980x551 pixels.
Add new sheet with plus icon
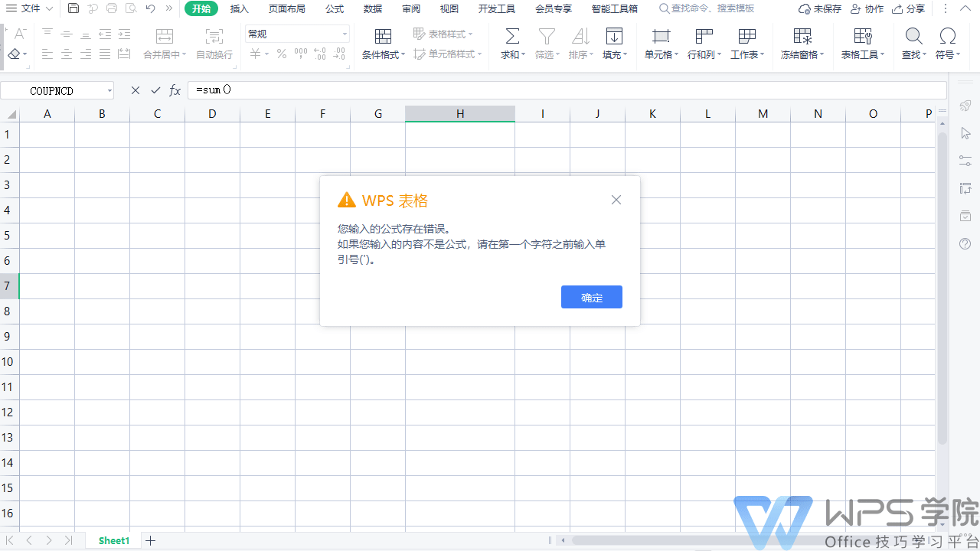(x=151, y=540)
